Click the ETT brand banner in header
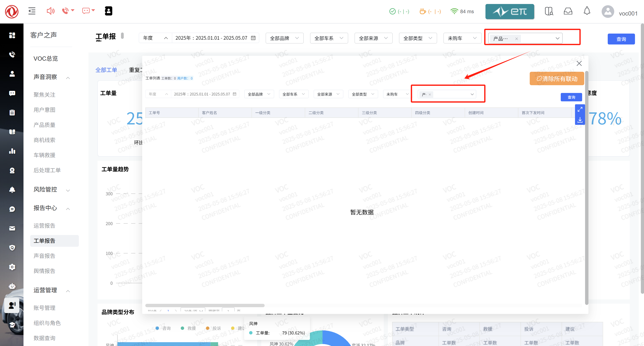 [x=510, y=12]
